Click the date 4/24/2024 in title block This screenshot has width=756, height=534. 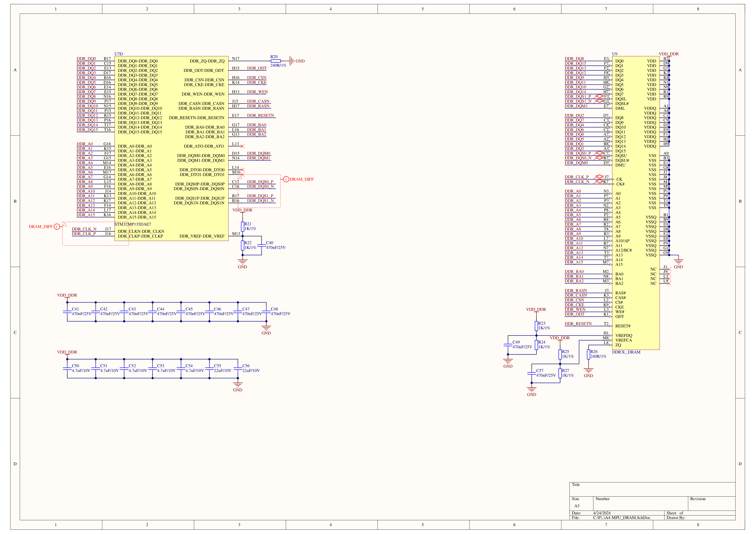(x=602, y=513)
